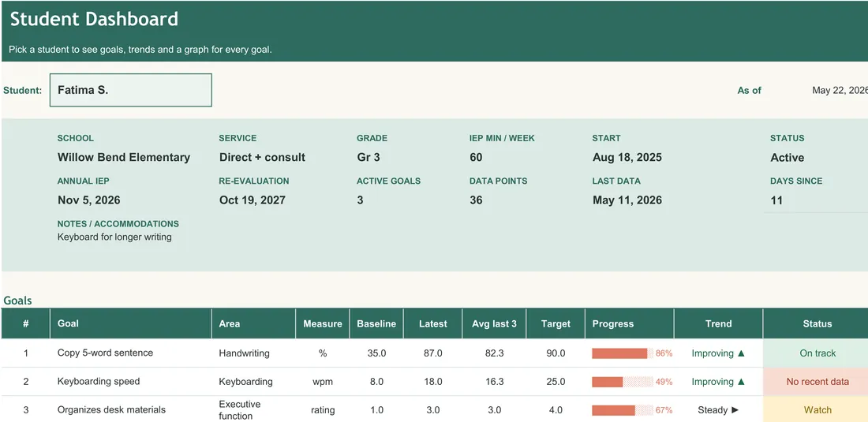Click the target value 90.0

point(556,353)
